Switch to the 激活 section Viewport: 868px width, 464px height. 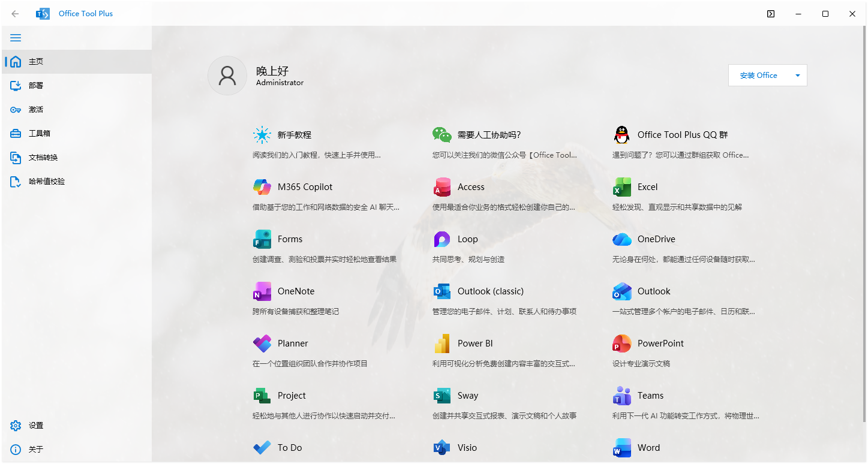(x=35, y=109)
